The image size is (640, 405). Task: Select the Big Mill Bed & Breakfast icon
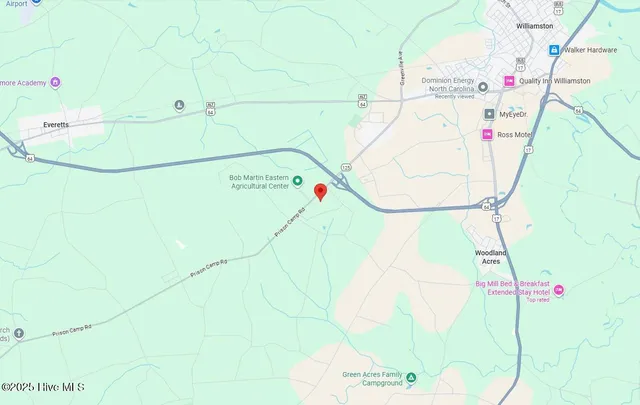(559, 290)
